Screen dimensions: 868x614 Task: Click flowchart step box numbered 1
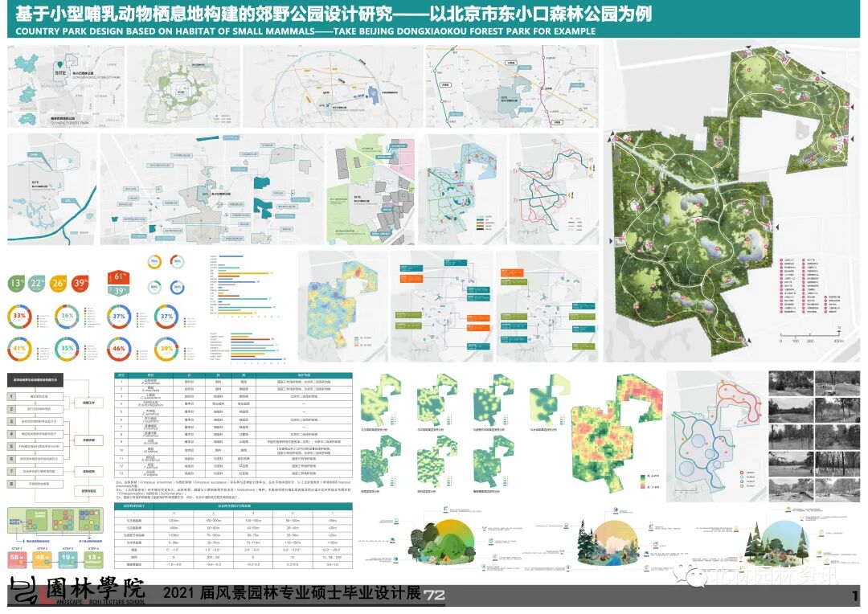(x=35, y=397)
